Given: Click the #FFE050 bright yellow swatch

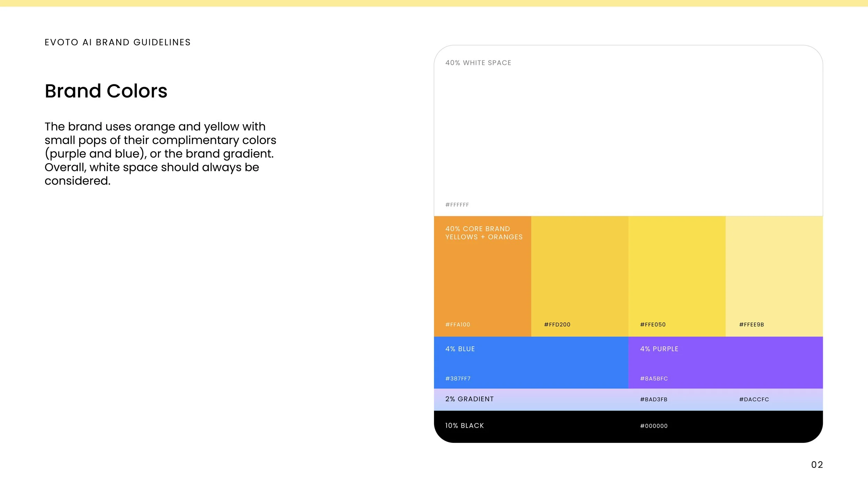Looking at the screenshot, I should point(677,276).
